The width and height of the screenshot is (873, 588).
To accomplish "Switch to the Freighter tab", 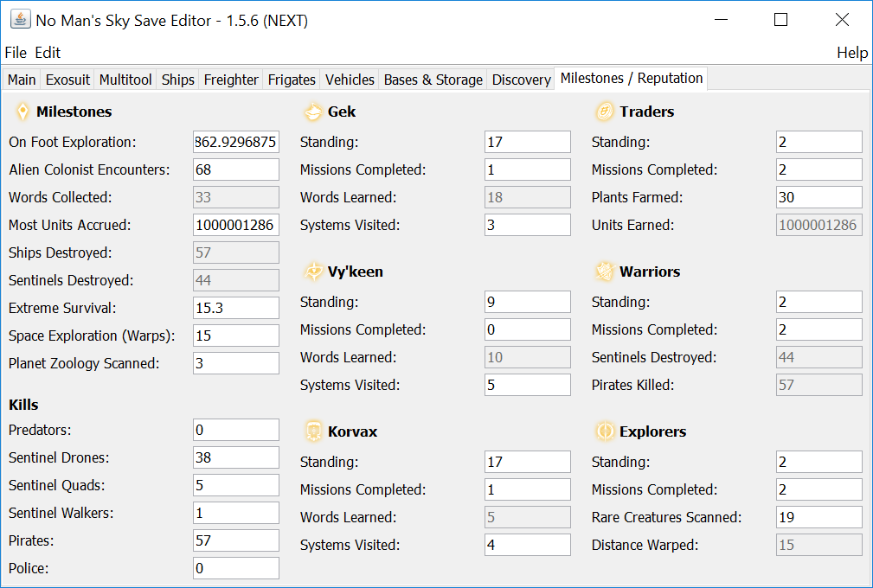I will pyautogui.click(x=231, y=80).
